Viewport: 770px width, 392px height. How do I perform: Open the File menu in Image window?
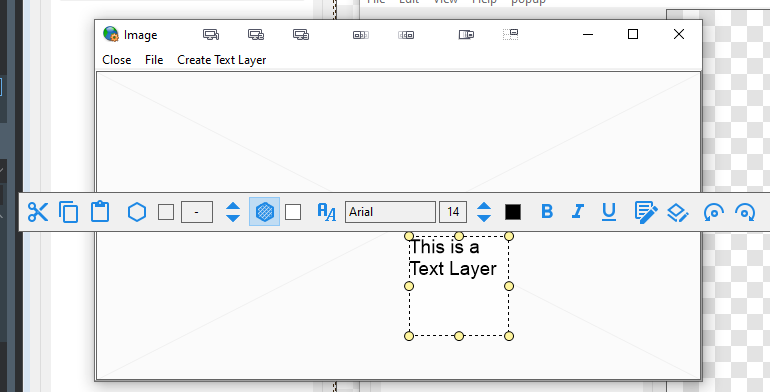(154, 60)
